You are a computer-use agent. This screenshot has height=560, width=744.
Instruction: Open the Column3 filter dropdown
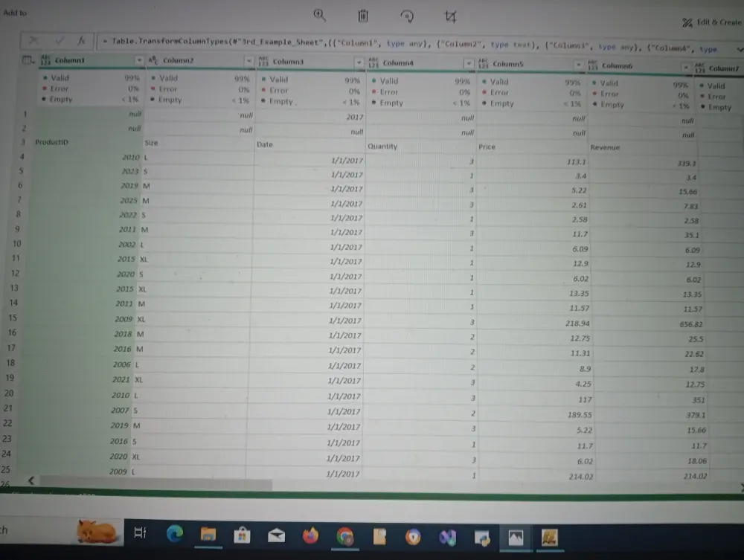pyautogui.click(x=359, y=62)
